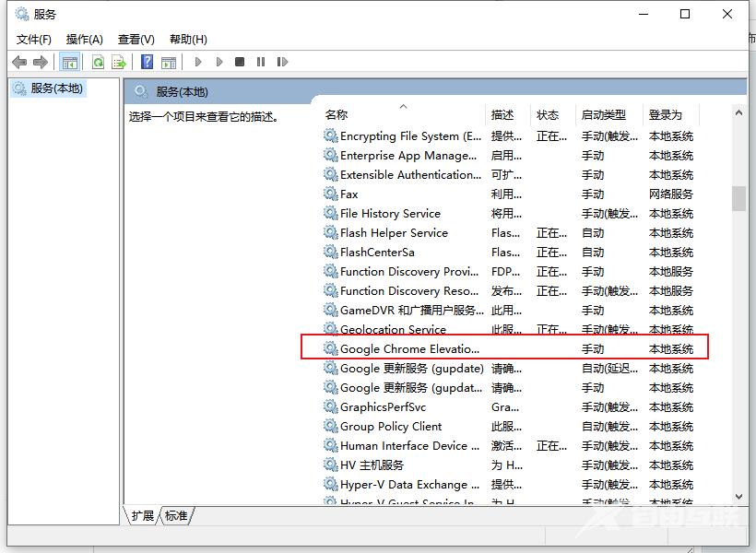This screenshot has height=553, width=756.
Task: Switch to the 扩展 tab
Action: (x=143, y=516)
